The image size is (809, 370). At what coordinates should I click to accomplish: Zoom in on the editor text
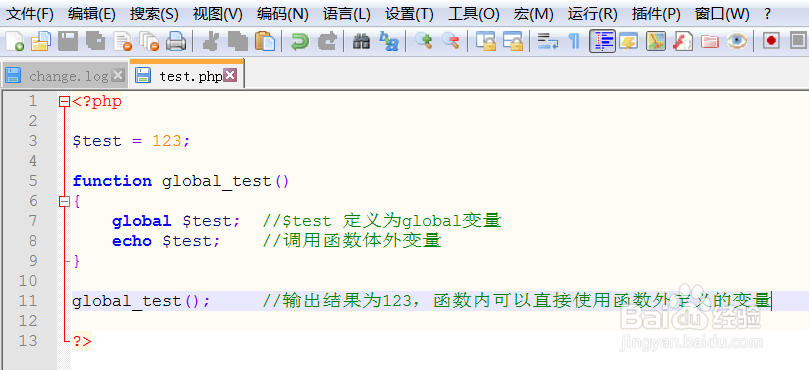[x=424, y=41]
